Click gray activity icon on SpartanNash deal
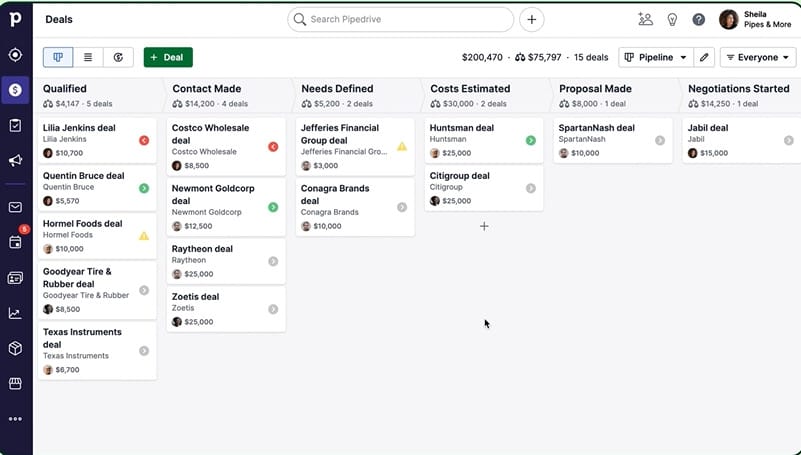801x455 pixels. click(660, 140)
